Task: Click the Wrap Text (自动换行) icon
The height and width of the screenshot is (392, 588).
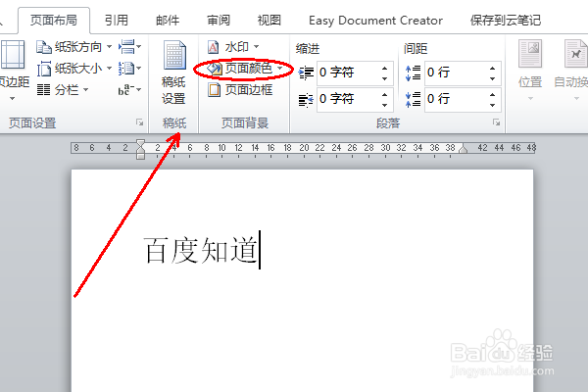Action: coord(576,55)
